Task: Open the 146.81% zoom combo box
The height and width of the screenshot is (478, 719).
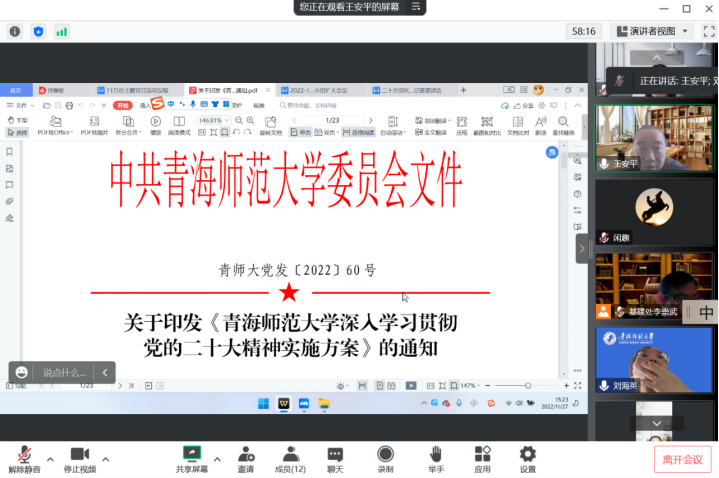Action: [213, 120]
